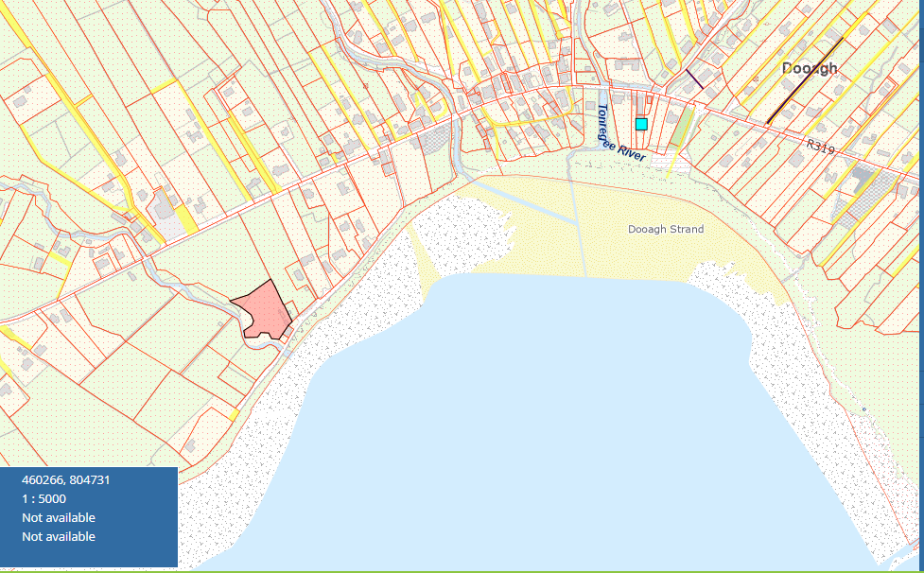Click the Dooagh Strand label
The width and height of the screenshot is (924, 573).
point(666,230)
